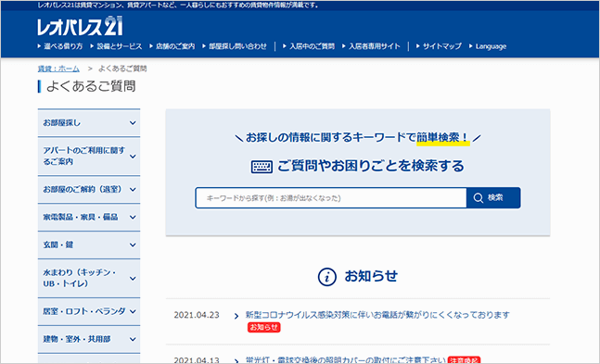Expand the お部屋のご解約（退室） category

89,189
